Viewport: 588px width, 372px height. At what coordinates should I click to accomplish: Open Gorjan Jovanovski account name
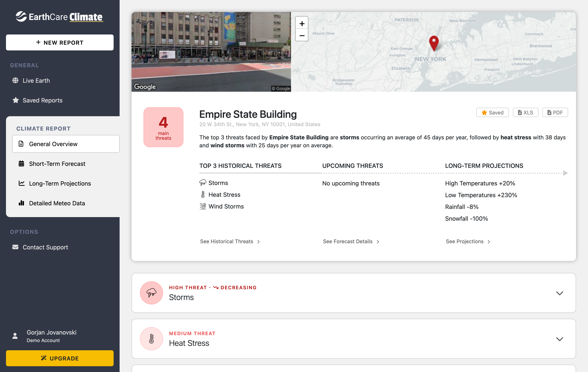point(51,332)
